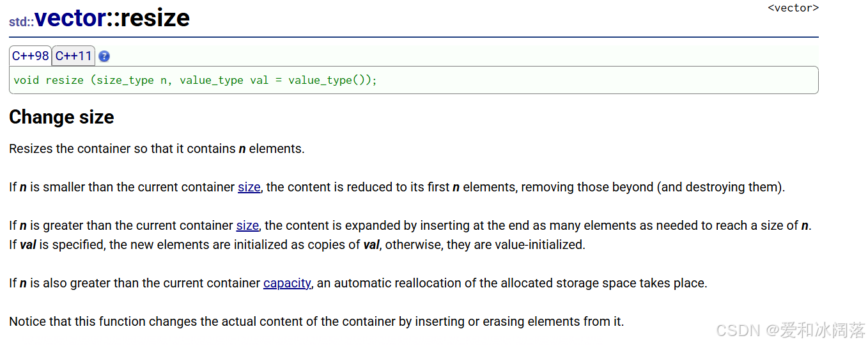868x345 pixels.
Task: Click the Change size heading
Action: pos(61,117)
